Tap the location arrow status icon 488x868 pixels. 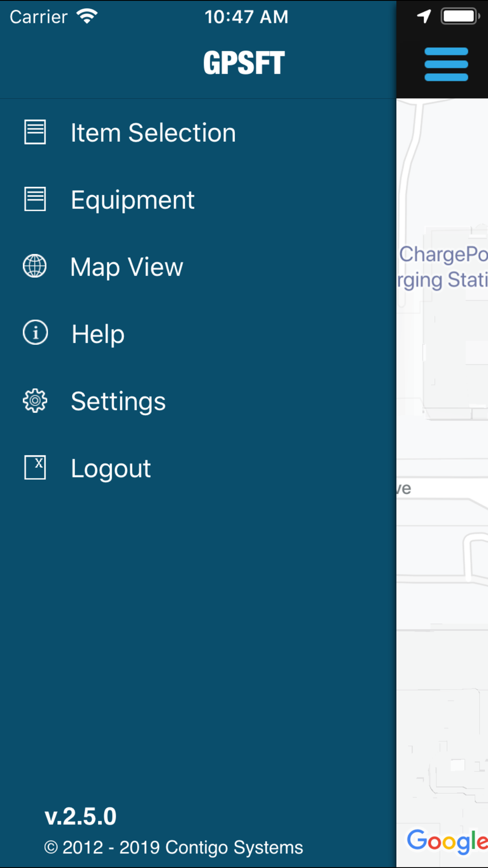click(x=424, y=16)
